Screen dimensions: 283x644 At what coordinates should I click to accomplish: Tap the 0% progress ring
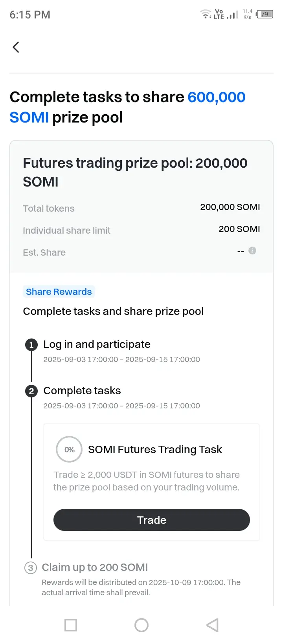coord(69,450)
